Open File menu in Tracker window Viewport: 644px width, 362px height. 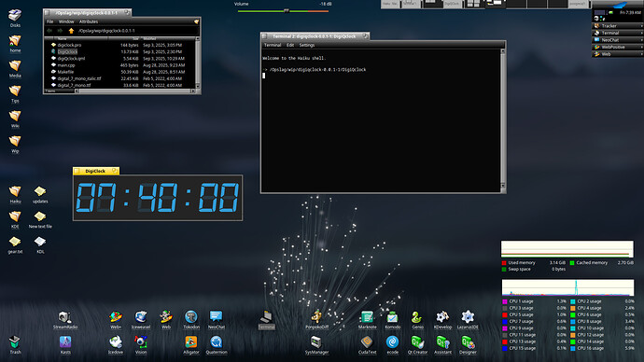49,21
